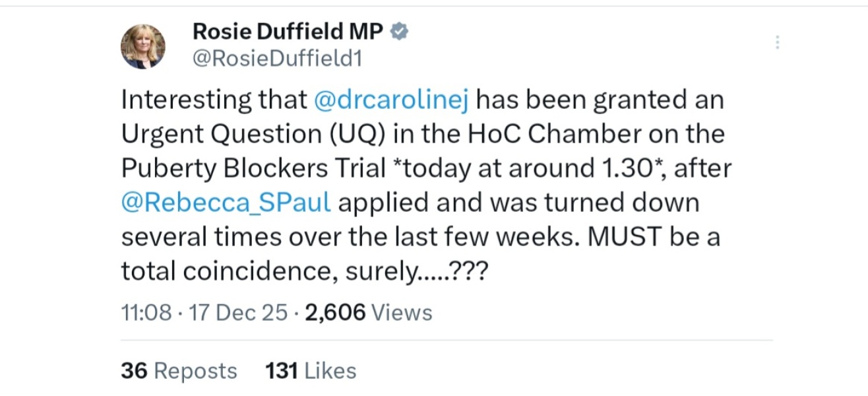Visit the @RosieDuffield1 handle link
Screen dimensions: 868x396
point(277,59)
